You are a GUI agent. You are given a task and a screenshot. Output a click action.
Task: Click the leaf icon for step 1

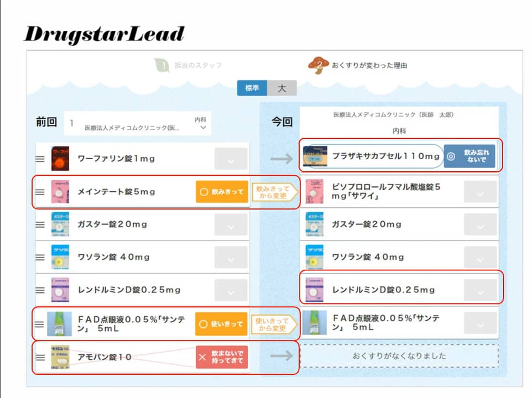pos(162,65)
